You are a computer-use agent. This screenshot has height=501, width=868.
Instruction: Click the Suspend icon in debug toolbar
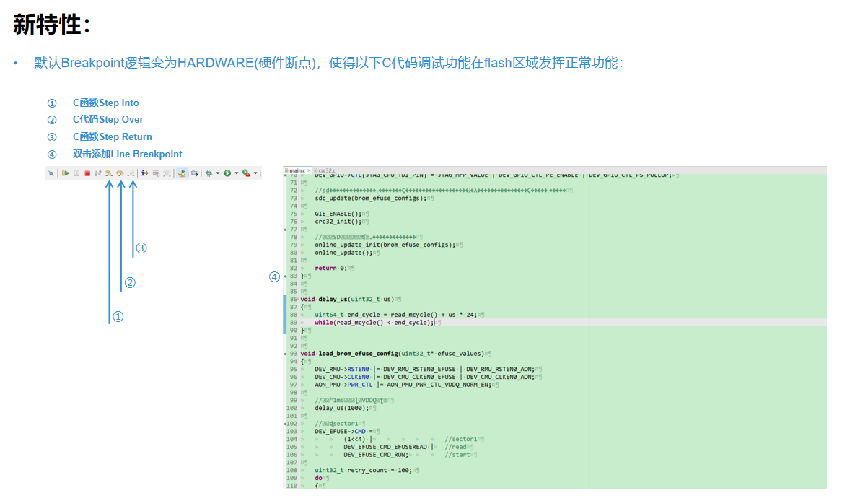tap(76, 173)
